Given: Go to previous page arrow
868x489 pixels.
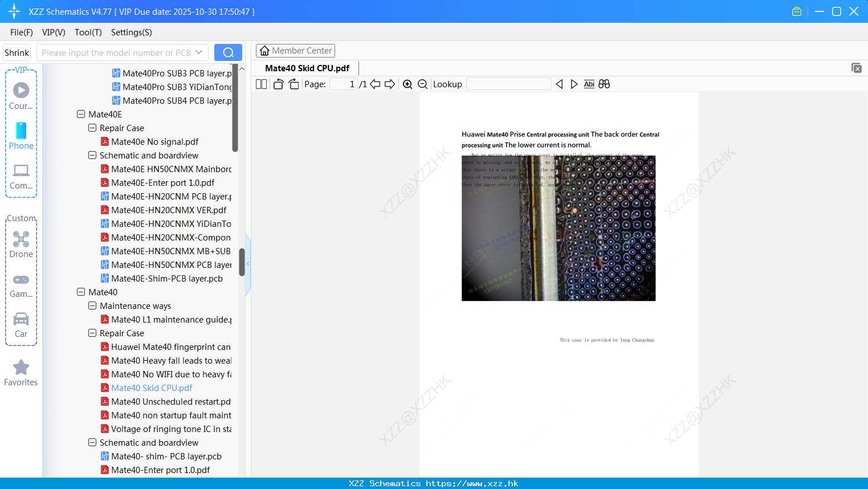Looking at the screenshot, I should click(x=375, y=84).
